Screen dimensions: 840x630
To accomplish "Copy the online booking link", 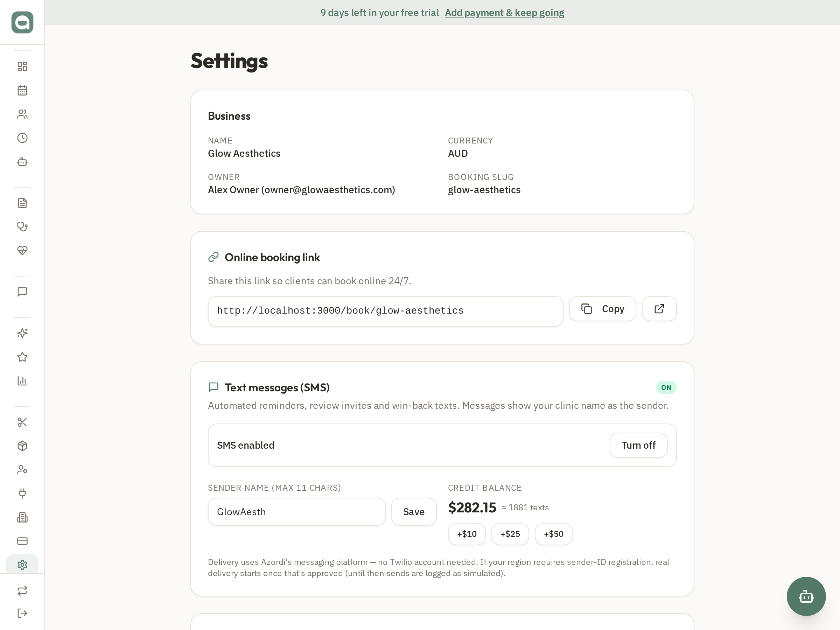I will [x=602, y=309].
